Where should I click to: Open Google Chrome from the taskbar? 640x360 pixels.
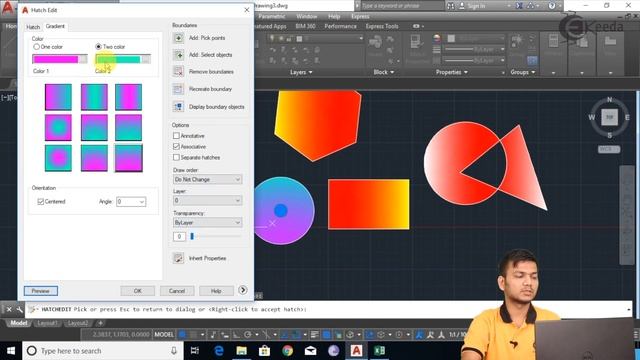click(287, 351)
